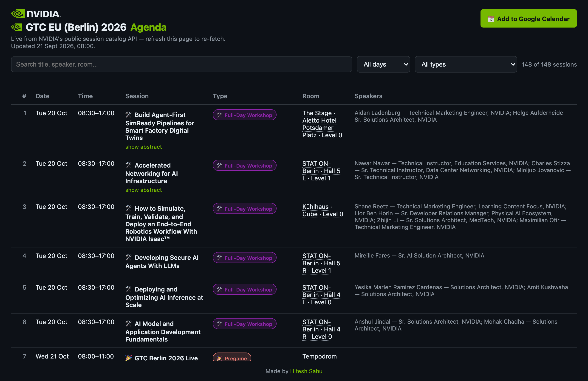Click tools icon beside Accelerated Networking session
This screenshot has height=381, width=588.
(x=128, y=165)
